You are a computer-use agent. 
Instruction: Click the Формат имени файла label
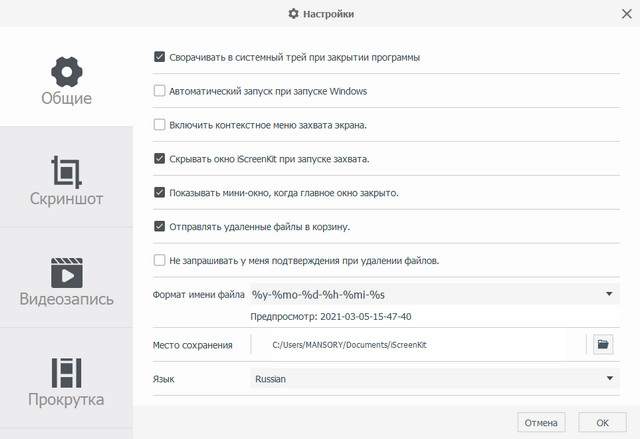(198, 295)
